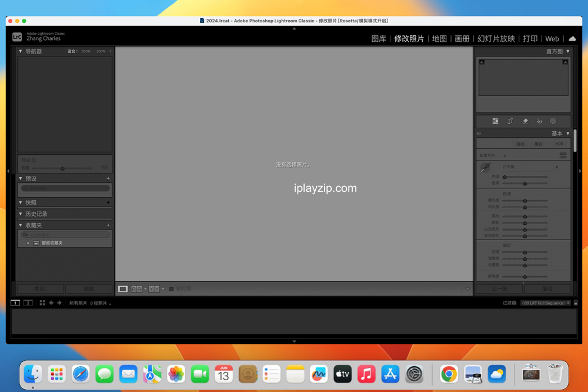Toggle shadow clipping indicator in histogram
588x392 pixels.
coord(482,62)
